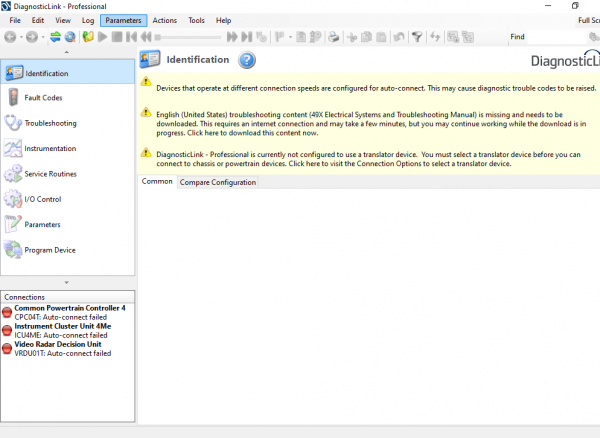Click the green-blue Connect arrows icon
The width and height of the screenshot is (600, 438).
(55, 37)
